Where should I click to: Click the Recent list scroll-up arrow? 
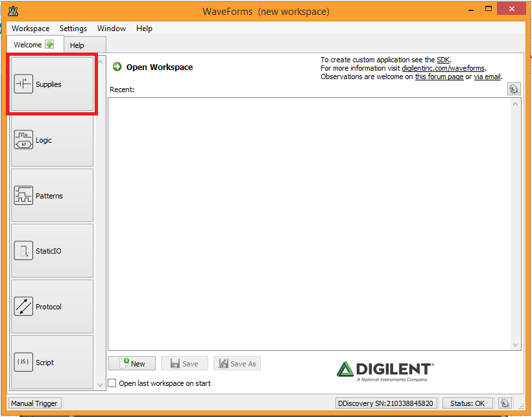point(516,104)
